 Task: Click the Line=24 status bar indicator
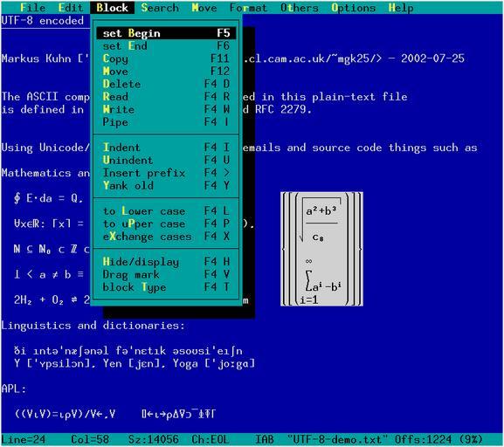click(24, 439)
